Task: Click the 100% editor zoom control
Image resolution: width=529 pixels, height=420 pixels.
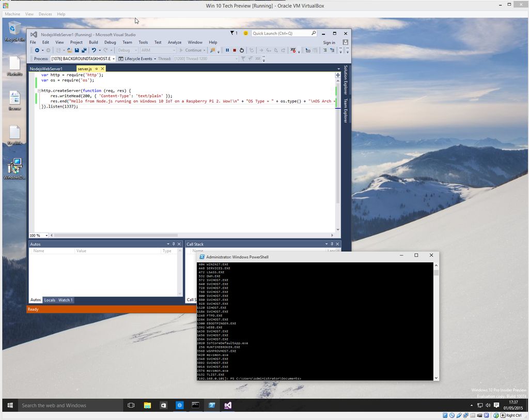Action: (37, 235)
